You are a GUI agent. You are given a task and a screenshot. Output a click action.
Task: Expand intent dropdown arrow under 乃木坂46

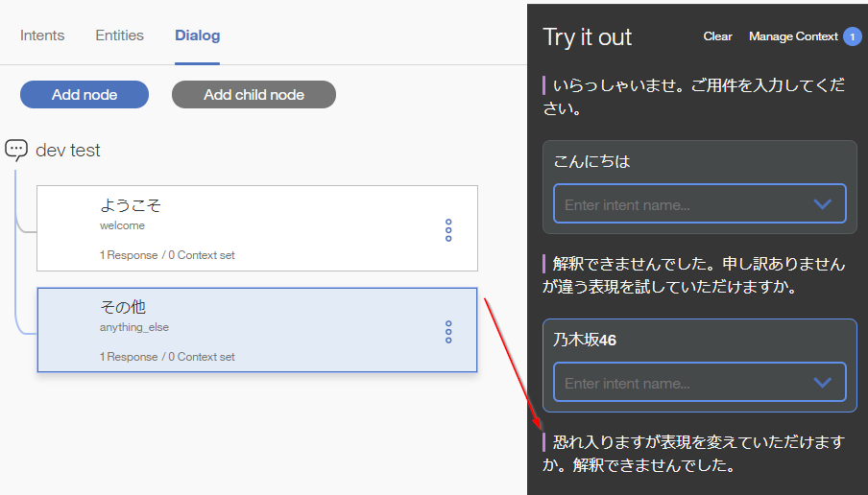823,383
